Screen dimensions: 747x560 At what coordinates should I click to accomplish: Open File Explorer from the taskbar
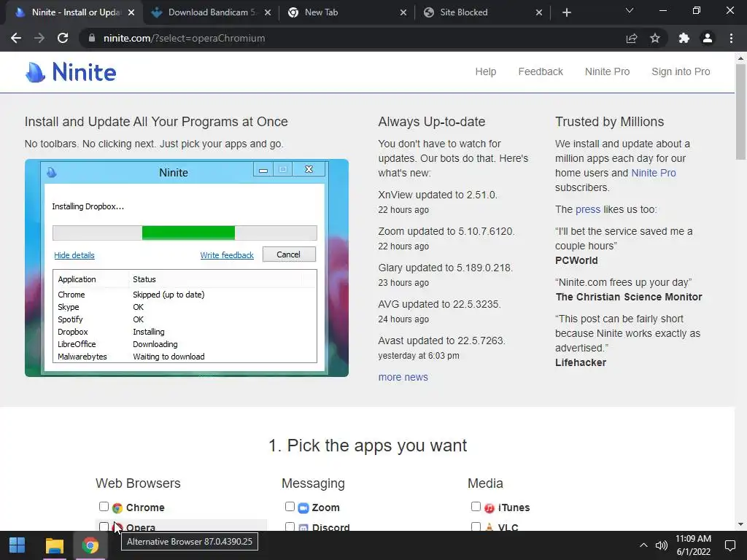(x=54, y=545)
